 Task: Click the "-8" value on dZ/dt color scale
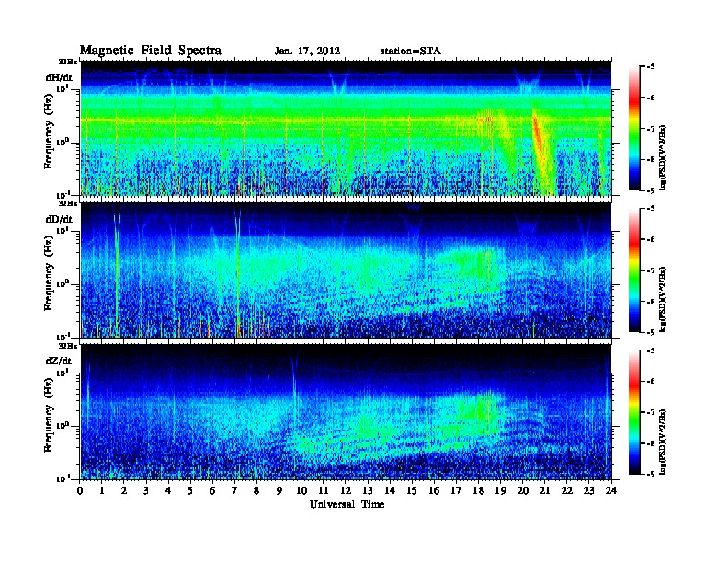[x=651, y=443]
